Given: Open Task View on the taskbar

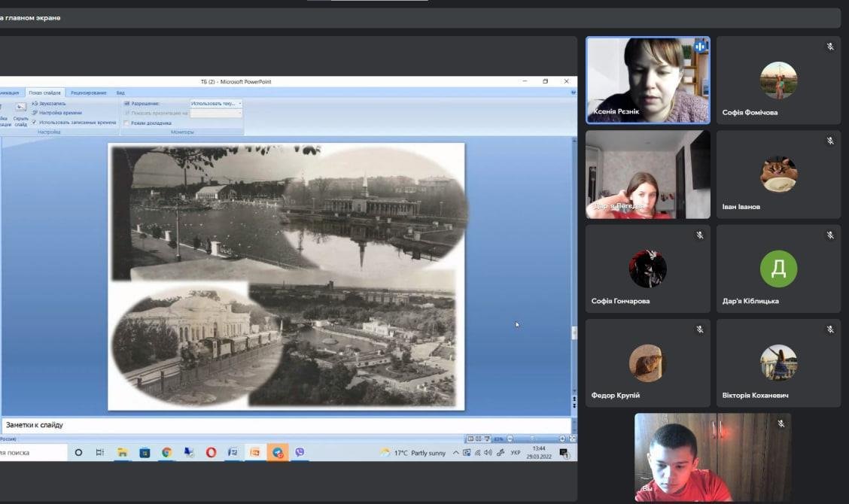Looking at the screenshot, I should (x=99, y=453).
